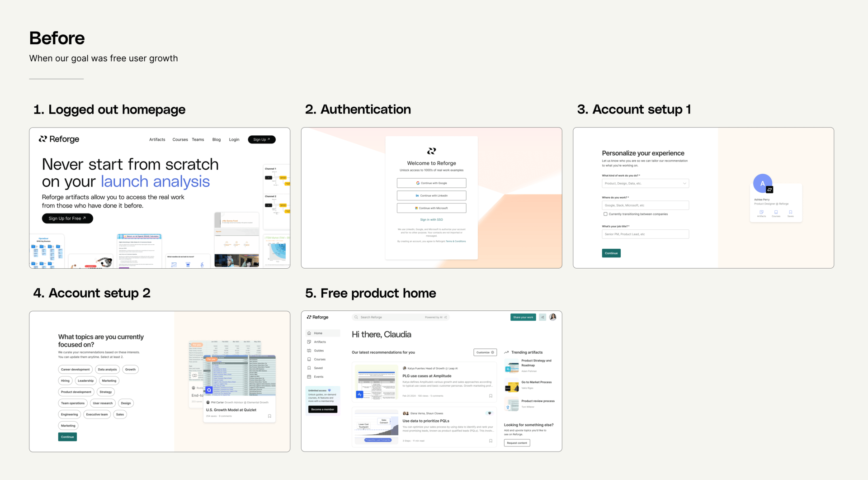Image resolution: width=868 pixels, height=480 pixels.
Task: Click Continue with LinkedIn
Action: 431,195
